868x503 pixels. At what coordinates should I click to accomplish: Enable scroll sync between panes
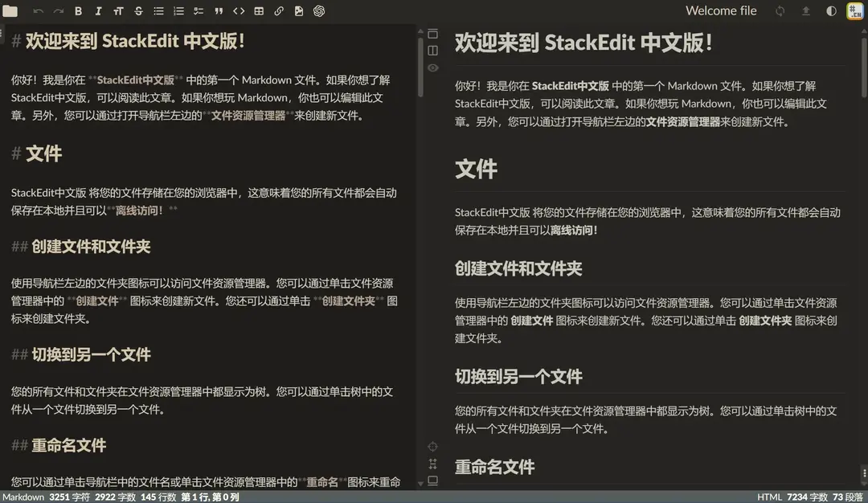click(432, 464)
